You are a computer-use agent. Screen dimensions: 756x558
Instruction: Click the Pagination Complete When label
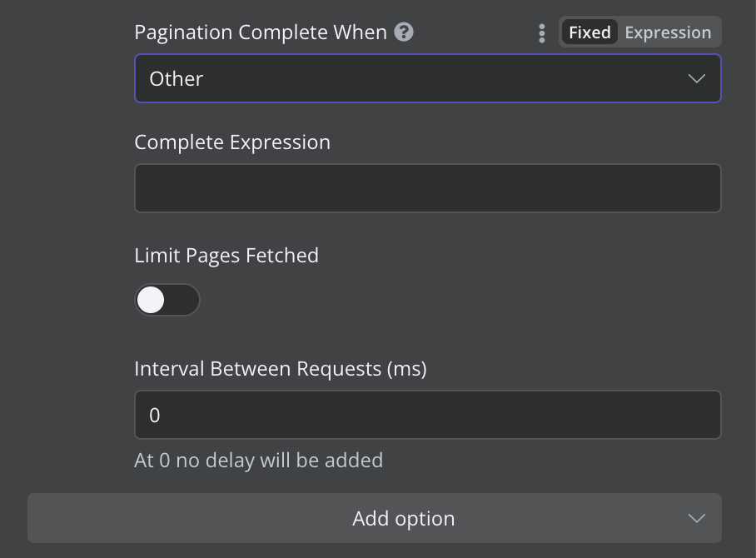[x=261, y=32]
